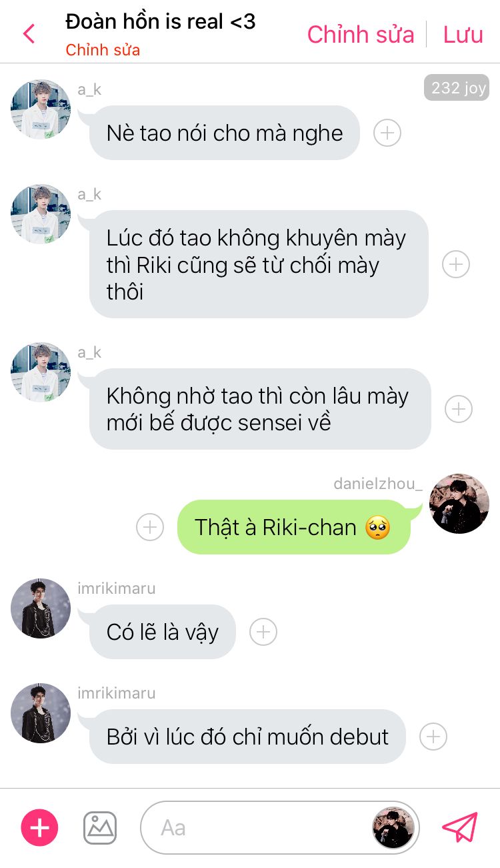The image size is (500, 868).
Task: Add after the 'Nè tao nói cho mà nghe' bubble
Action: (387, 133)
